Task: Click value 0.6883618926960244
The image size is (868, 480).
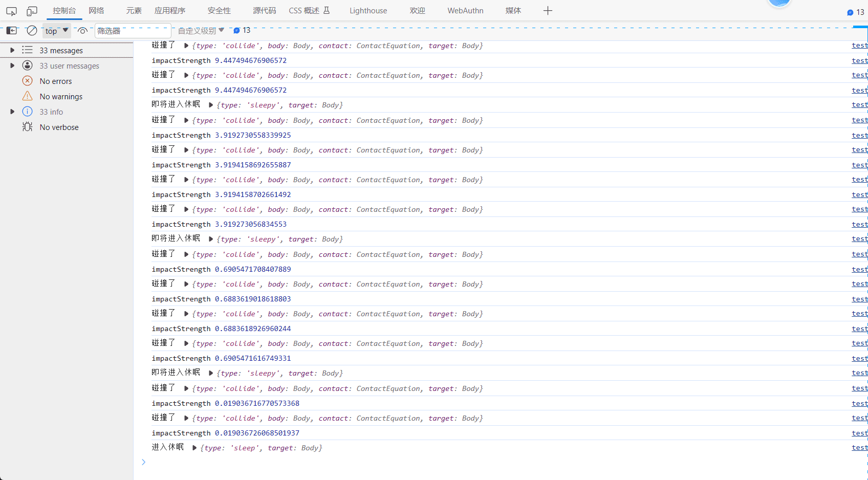Action: click(x=253, y=329)
